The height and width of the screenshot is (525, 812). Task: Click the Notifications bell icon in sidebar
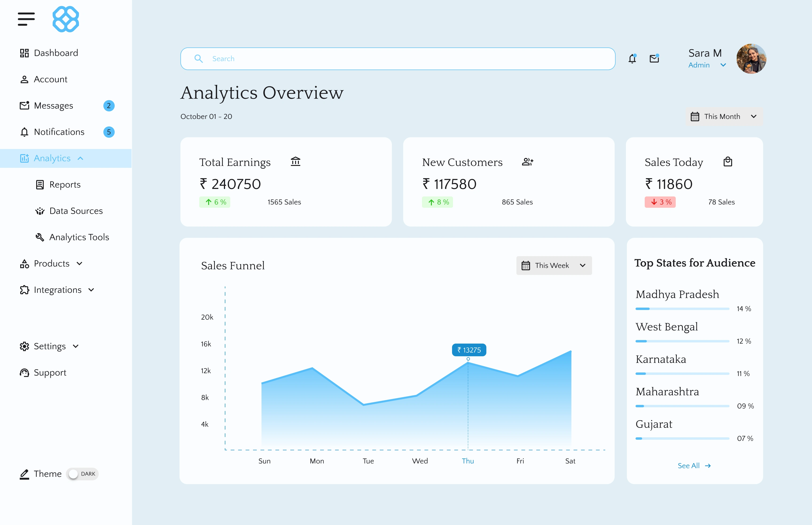click(24, 132)
